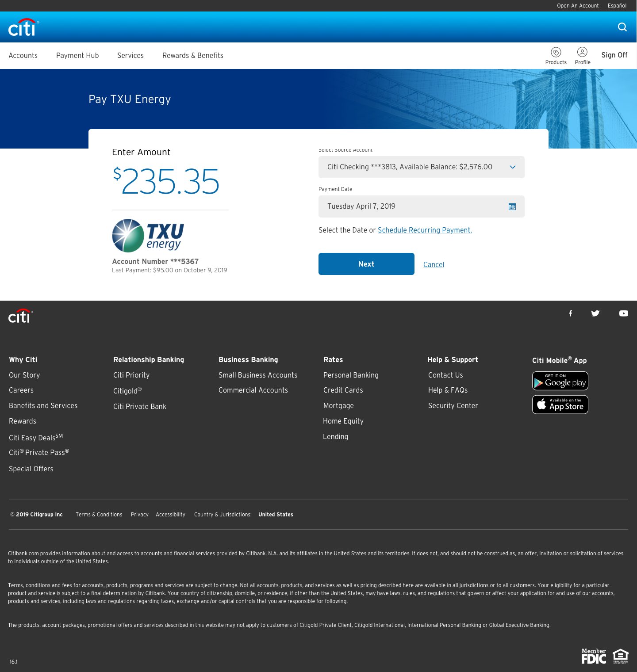Click the Business Banking footer heading
The image size is (637, 672).
[x=248, y=360]
